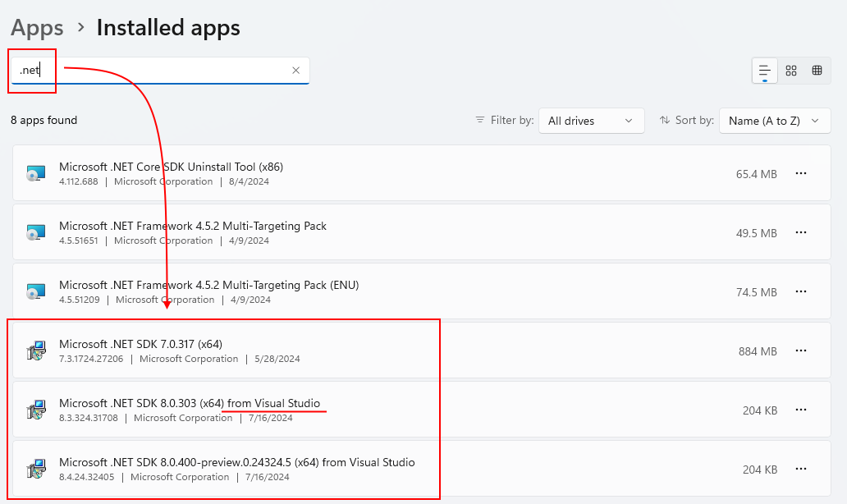This screenshot has width=847, height=504.
Task: Open options for .NET Core SDK Uninstall Tool
Action: coord(801,173)
